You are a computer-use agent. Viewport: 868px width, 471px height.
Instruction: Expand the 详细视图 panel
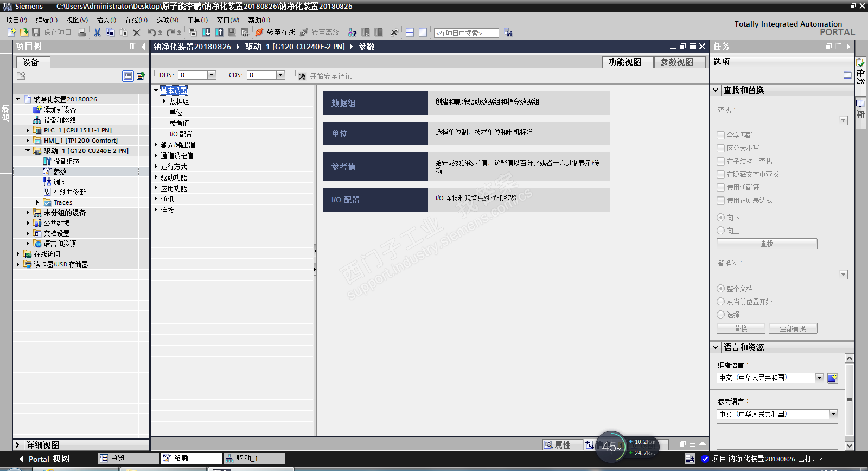pyautogui.click(x=18, y=445)
